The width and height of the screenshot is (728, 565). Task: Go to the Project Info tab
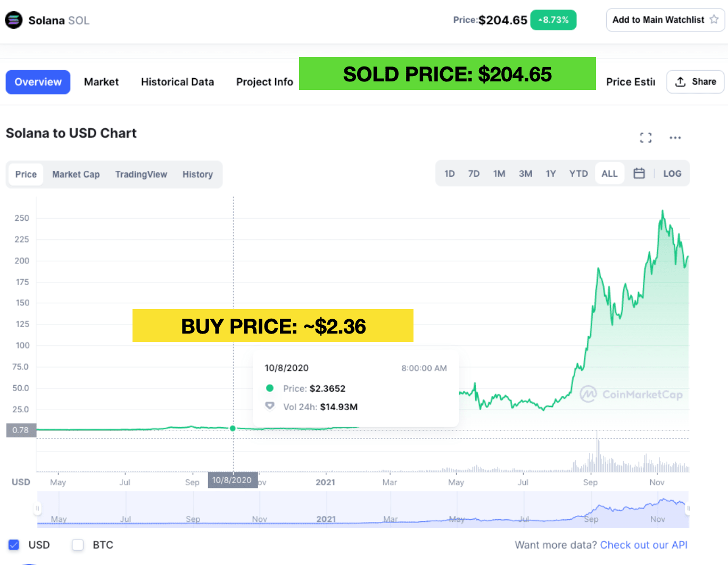tap(264, 82)
